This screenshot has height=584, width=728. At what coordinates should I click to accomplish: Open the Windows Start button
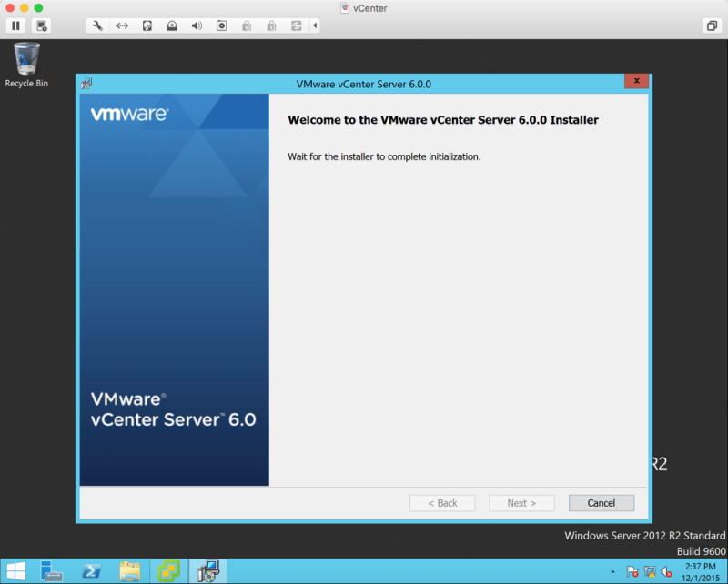[x=15, y=571]
